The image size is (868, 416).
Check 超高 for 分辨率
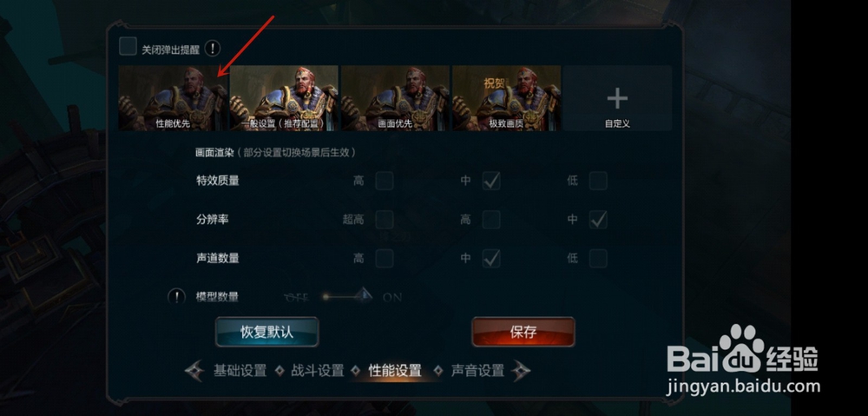[x=385, y=220]
